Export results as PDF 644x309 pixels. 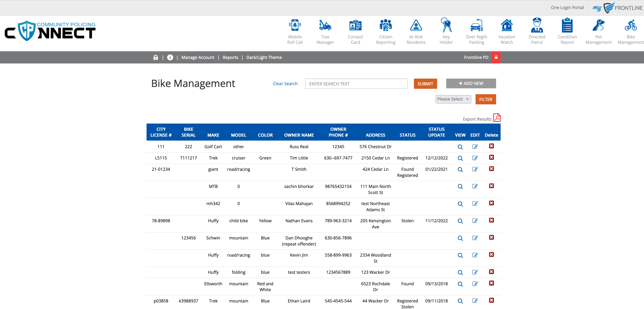tap(497, 118)
